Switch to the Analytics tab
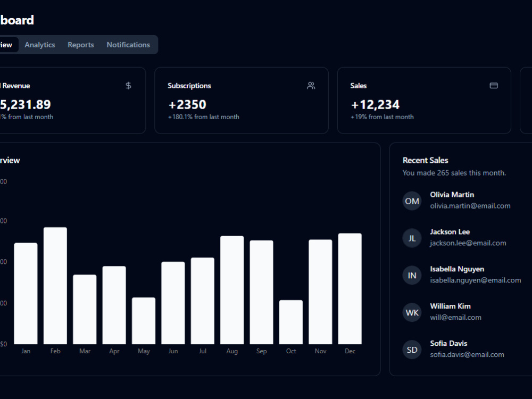532x399 pixels. pos(40,45)
